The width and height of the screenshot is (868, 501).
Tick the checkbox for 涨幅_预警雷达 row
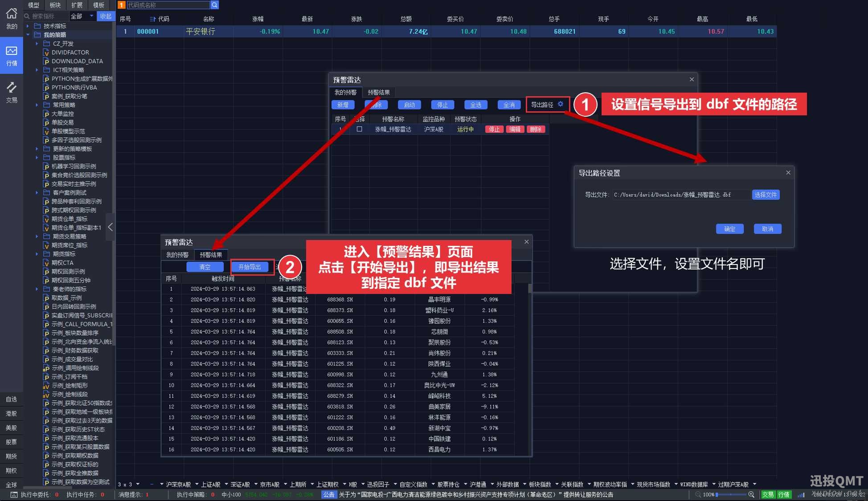pyautogui.click(x=359, y=129)
